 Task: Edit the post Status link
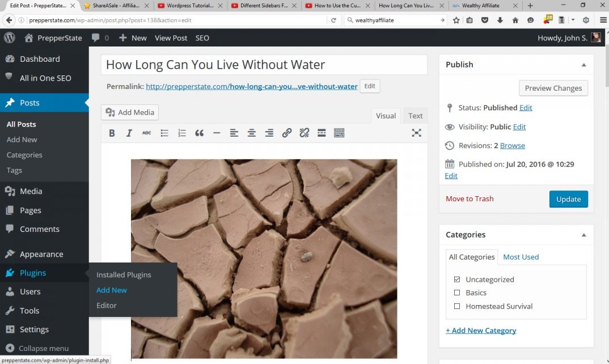(526, 108)
